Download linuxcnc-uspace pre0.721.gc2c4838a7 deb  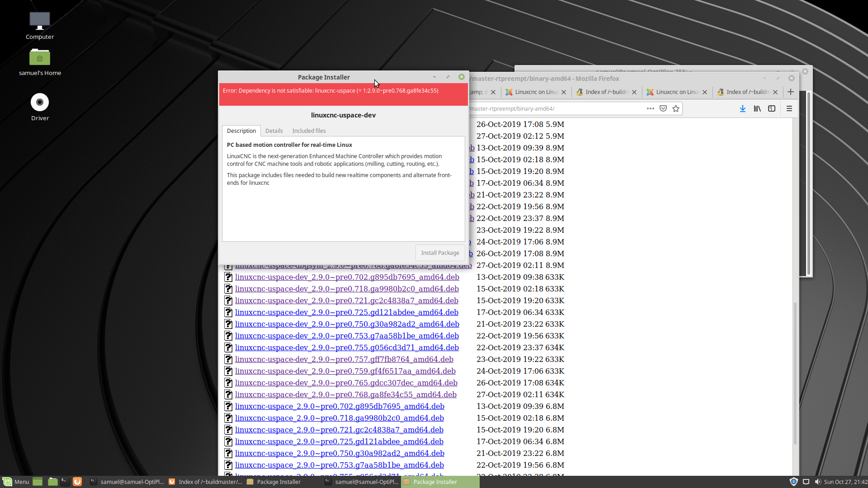click(x=339, y=430)
